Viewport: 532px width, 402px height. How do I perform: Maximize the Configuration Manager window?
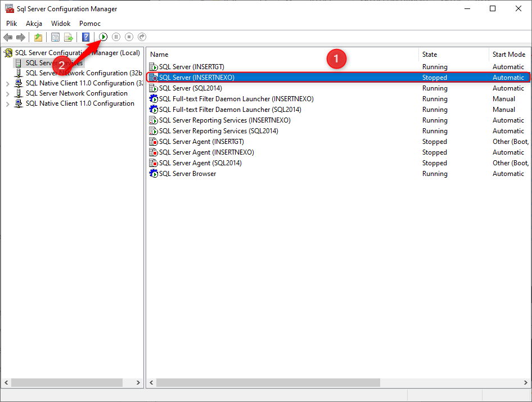pyautogui.click(x=493, y=8)
